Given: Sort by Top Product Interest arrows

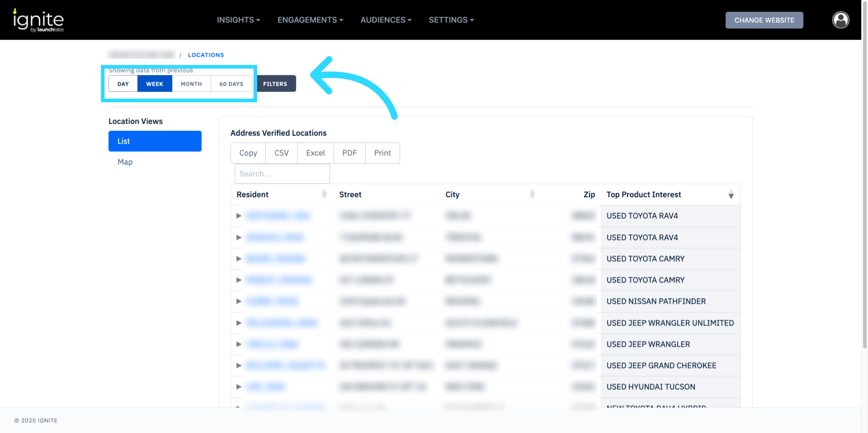Looking at the screenshot, I should click(731, 195).
